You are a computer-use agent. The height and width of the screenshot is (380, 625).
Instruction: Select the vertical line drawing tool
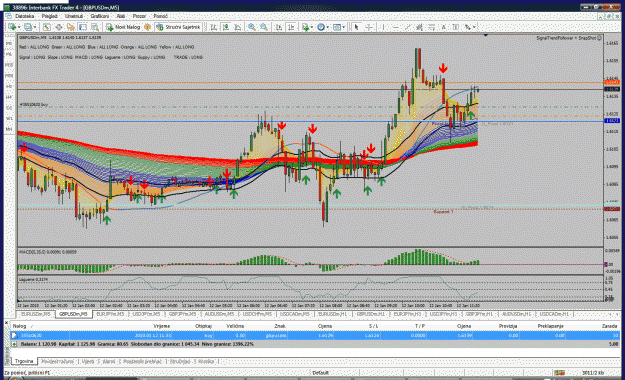[383, 27]
